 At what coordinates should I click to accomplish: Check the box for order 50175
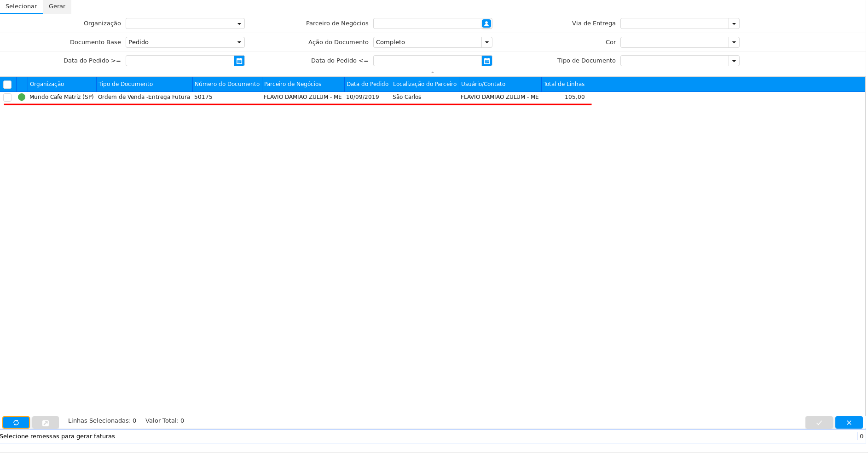pos(7,97)
